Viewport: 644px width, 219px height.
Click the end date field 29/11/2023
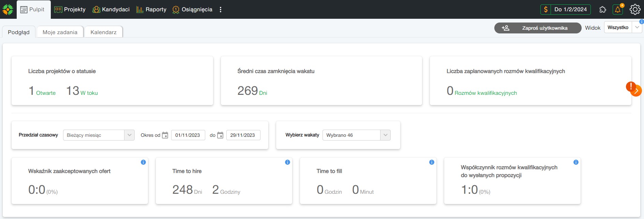243,135
